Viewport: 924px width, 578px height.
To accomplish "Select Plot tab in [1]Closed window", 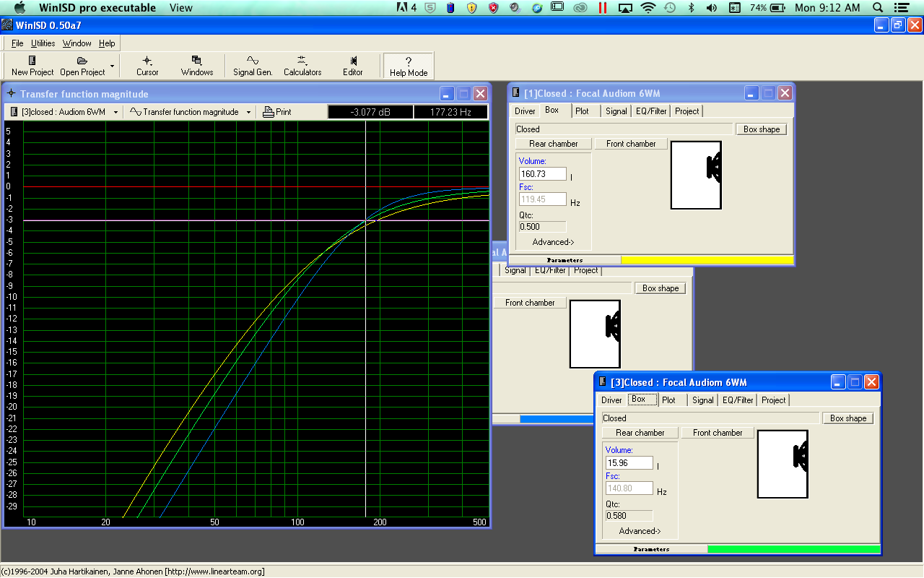I will 582,111.
